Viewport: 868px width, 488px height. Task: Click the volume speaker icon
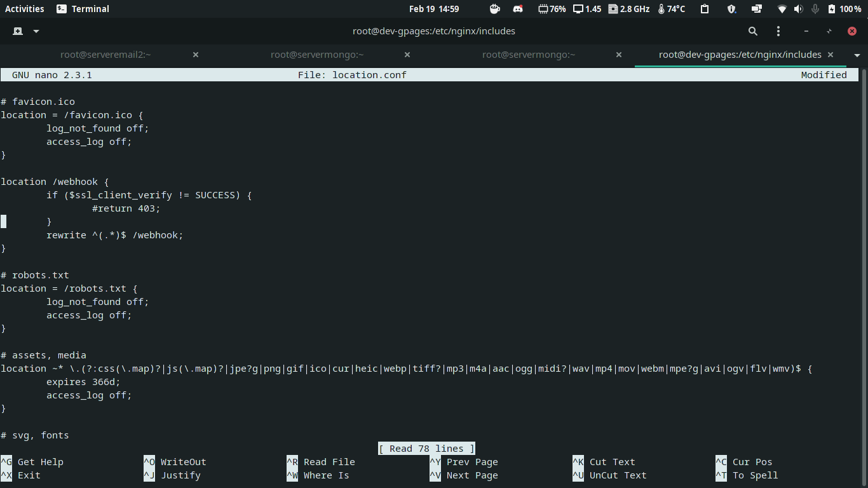(x=799, y=9)
